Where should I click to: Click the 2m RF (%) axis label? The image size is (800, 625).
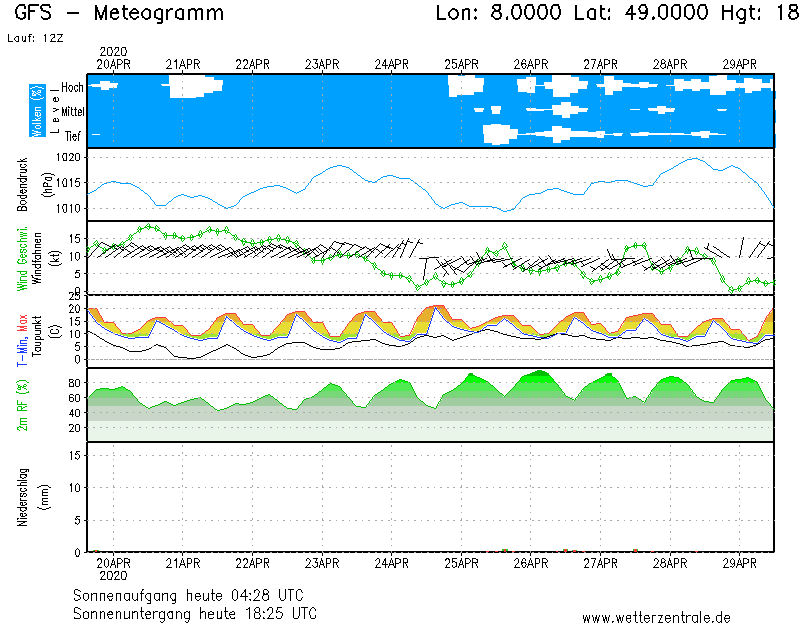pyautogui.click(x=22, y=405)
